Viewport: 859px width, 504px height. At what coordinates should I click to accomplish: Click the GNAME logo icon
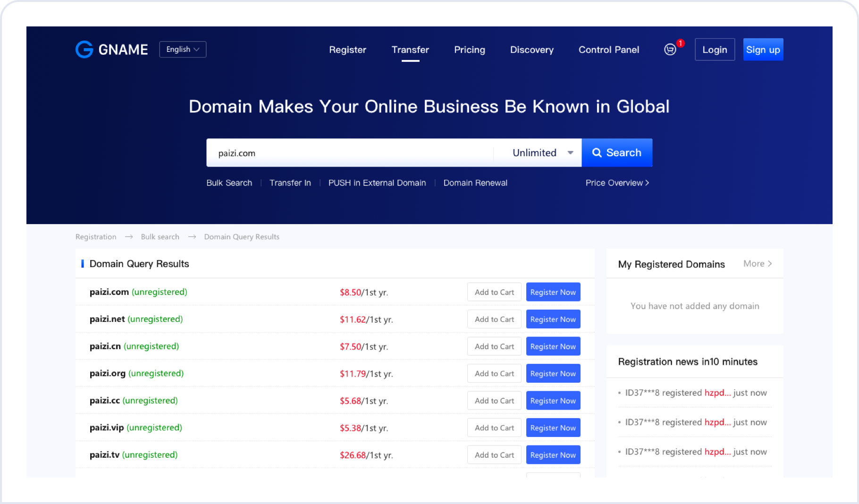click(x=84, y=50)
